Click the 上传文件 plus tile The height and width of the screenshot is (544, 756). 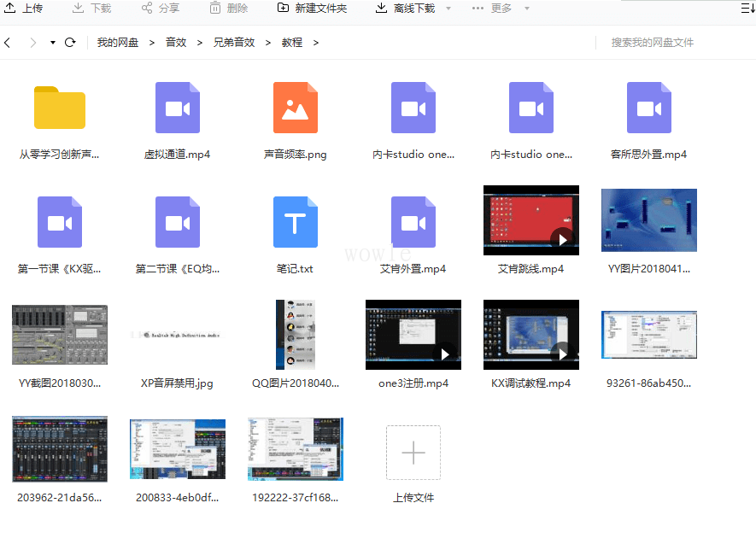click(x=413, y=453)
